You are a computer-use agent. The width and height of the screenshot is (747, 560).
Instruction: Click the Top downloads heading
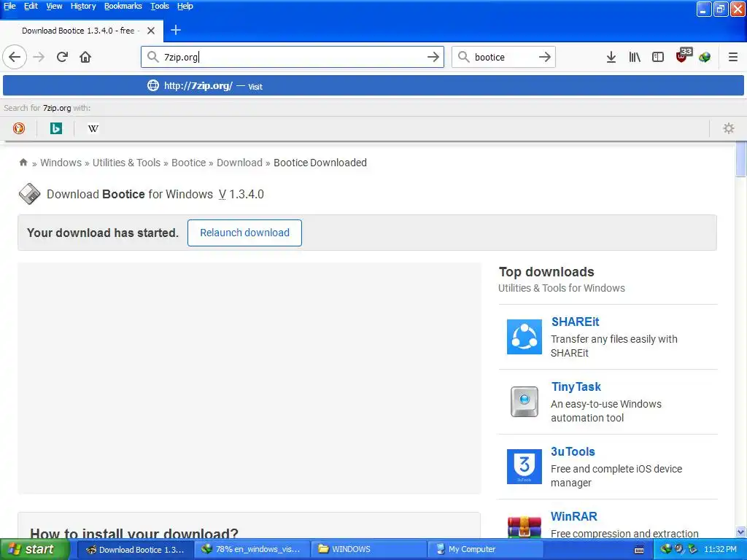546,271
